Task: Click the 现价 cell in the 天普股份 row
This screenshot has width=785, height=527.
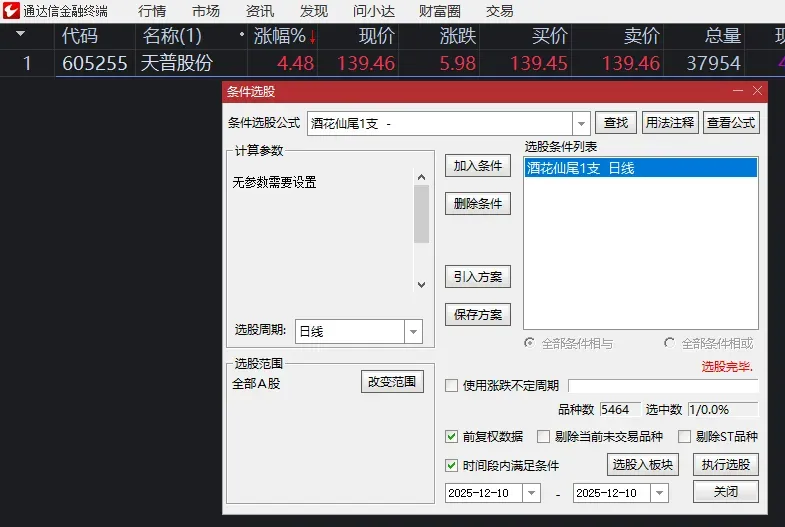Action: tap(366, 63)
